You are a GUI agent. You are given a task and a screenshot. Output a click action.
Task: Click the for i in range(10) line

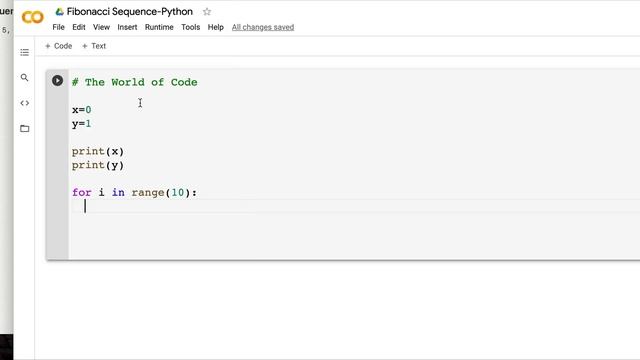coord(134,193)
